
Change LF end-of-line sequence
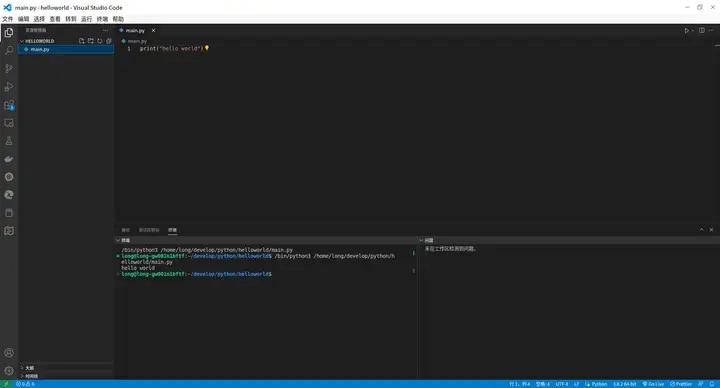[x=576, y=384]
